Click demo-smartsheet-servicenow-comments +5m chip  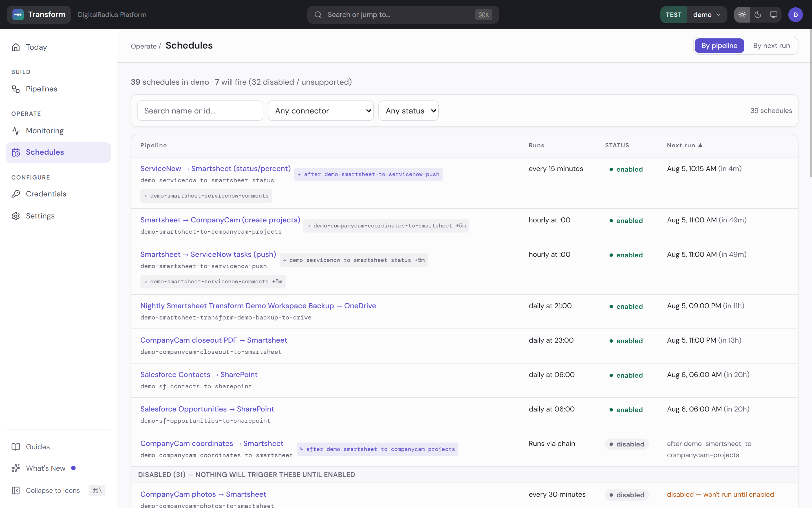point(213,282)
